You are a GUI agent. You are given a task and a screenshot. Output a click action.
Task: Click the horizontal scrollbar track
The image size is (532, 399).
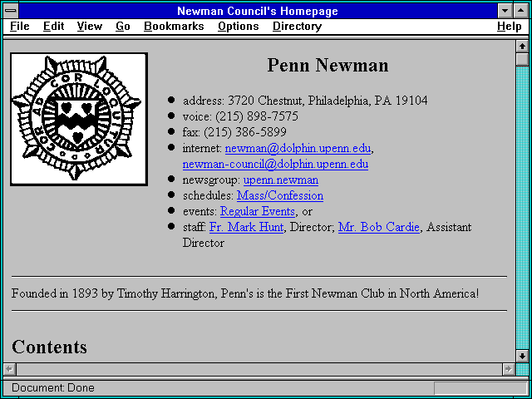(259, 369)
